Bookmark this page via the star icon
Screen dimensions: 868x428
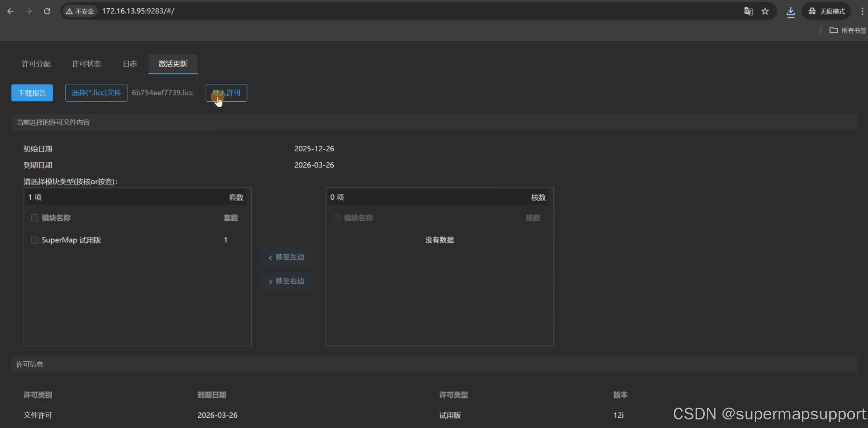click(x=765, y=11)
